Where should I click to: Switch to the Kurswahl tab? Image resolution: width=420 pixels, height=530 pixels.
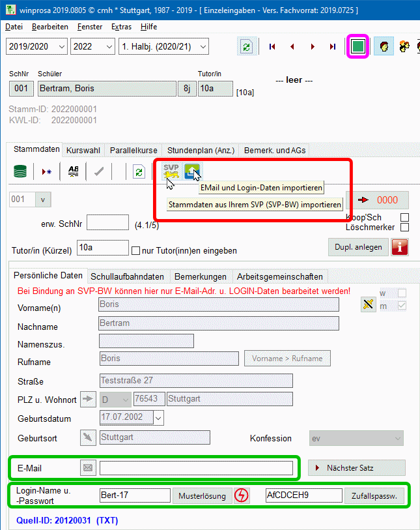coord(84,150)
